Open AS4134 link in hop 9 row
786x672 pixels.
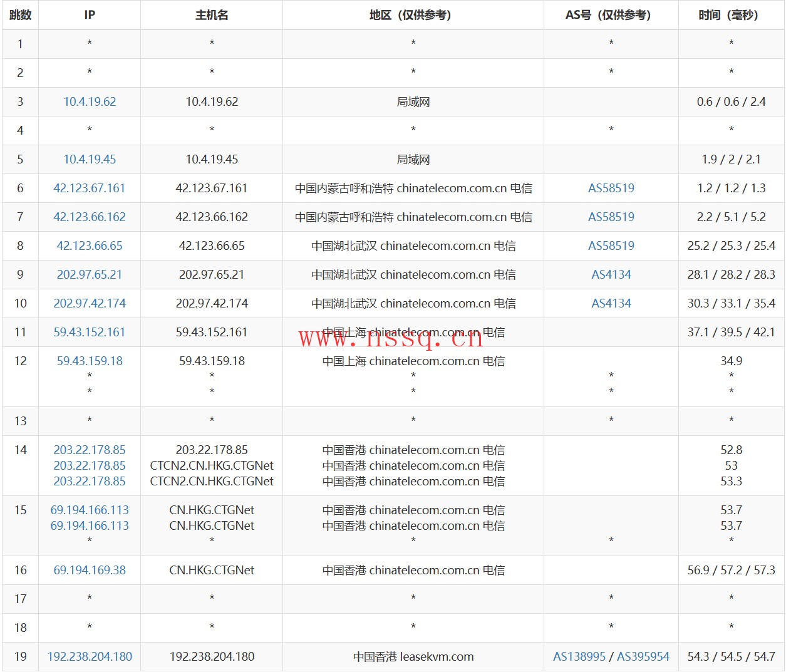(x=611, y=274)
